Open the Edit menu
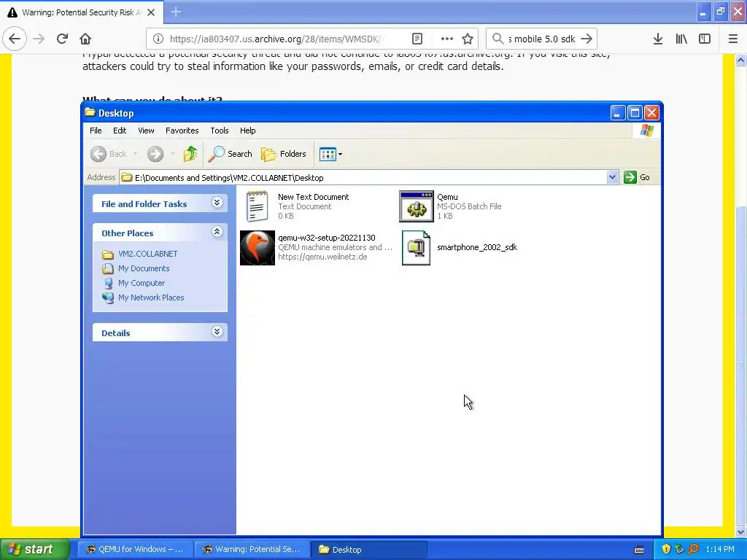This screenshot has height=560, width=747. click(120, 131)
